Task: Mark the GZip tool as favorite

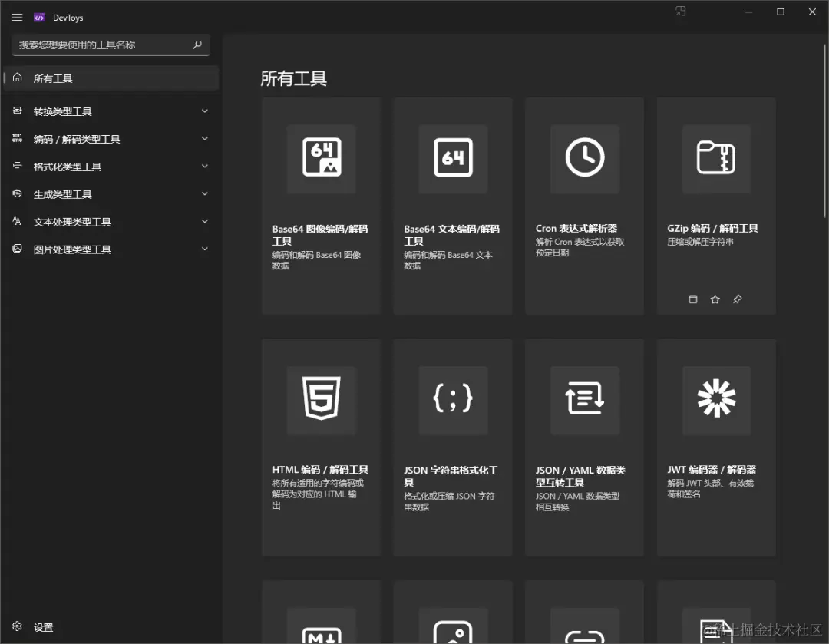Action: tap(715, 299)
